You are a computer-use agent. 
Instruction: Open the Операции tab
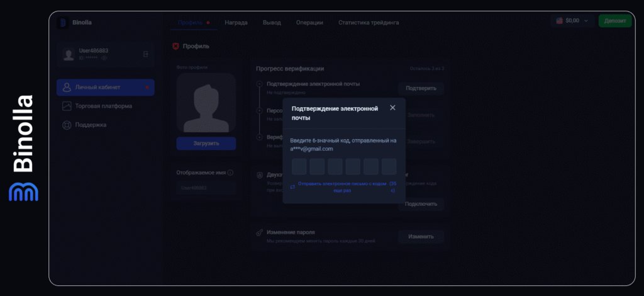click(x=309, y=23)
